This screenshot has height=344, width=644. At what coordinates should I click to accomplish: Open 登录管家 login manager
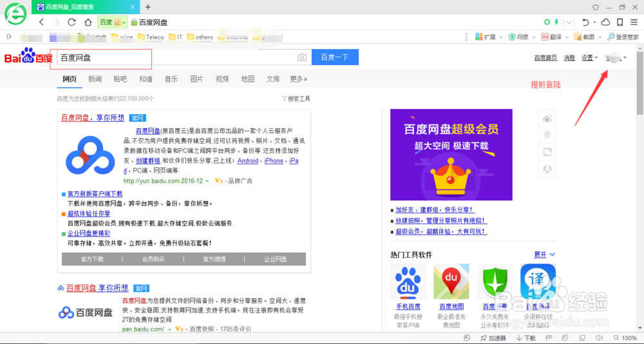tap(623, 37)
